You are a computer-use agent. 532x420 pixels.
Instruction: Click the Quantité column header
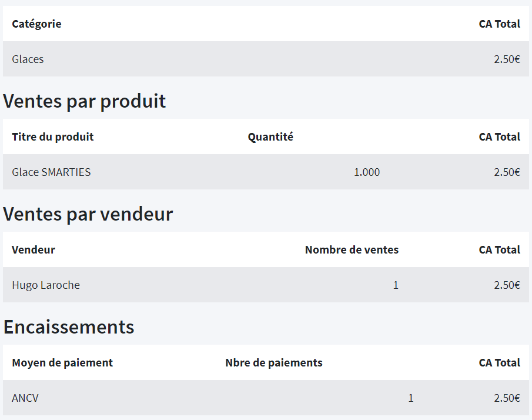tap(270, 136)
